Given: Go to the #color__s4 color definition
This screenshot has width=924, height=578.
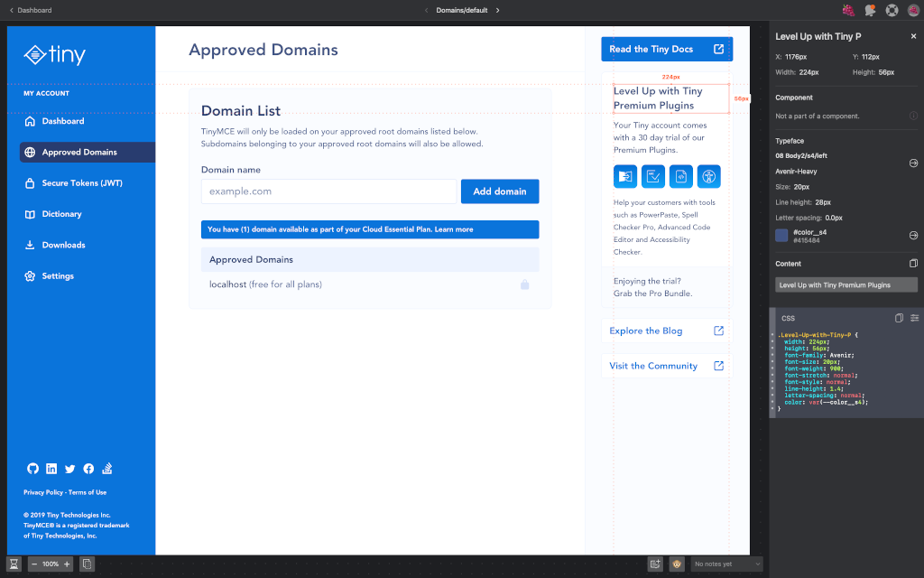Looking at the screenshot, I should [913, 236].
